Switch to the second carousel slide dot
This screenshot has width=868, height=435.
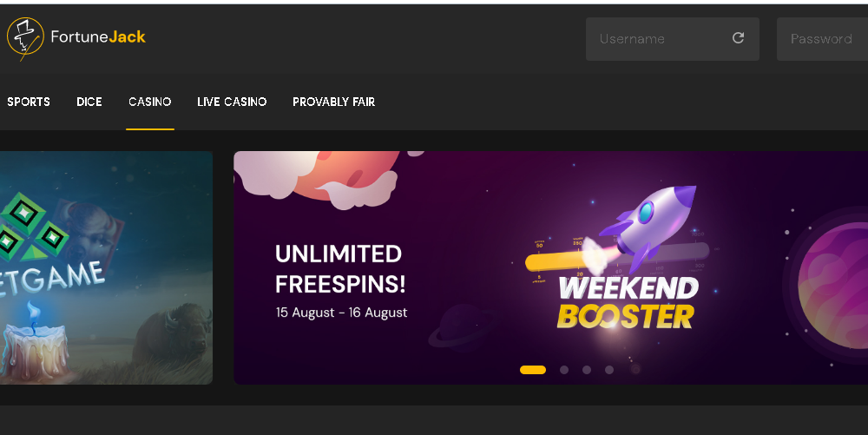[x=564, y=370]
